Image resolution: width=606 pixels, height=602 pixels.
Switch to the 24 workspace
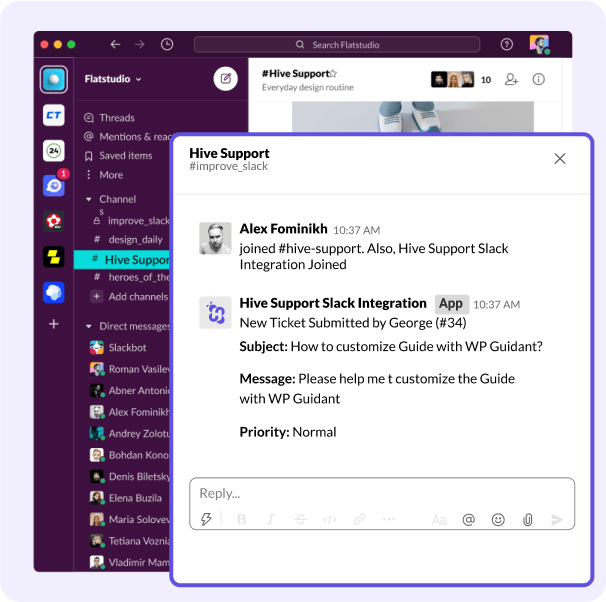54,151
